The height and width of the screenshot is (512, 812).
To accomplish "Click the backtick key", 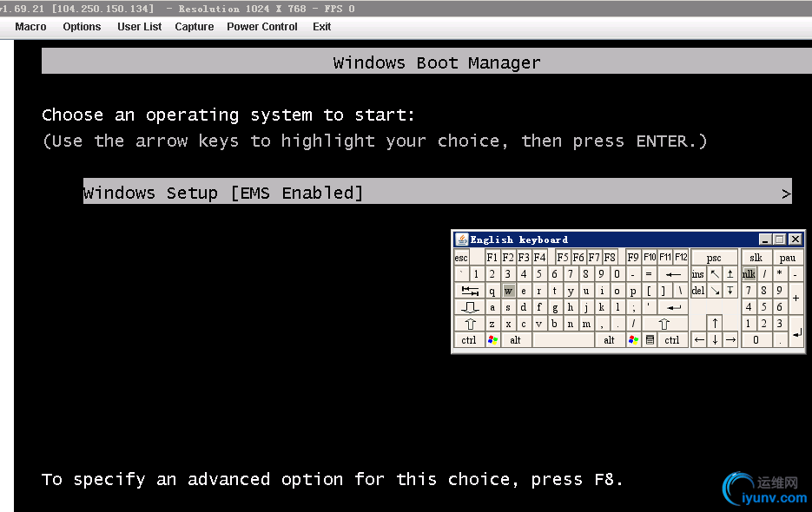I will click(461, 274).
